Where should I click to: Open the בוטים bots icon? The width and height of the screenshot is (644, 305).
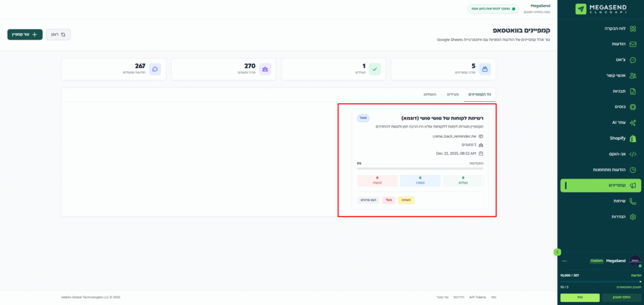tap(633, 107)
